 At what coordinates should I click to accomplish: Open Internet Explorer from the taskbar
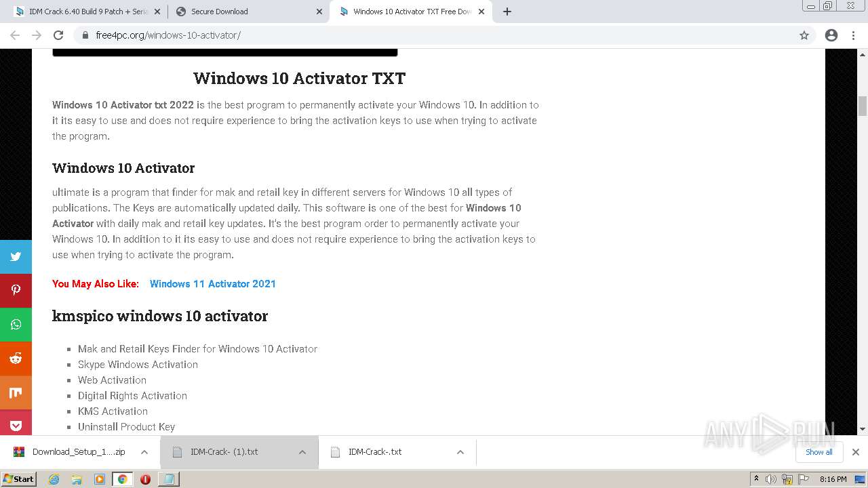pos(54,479)
